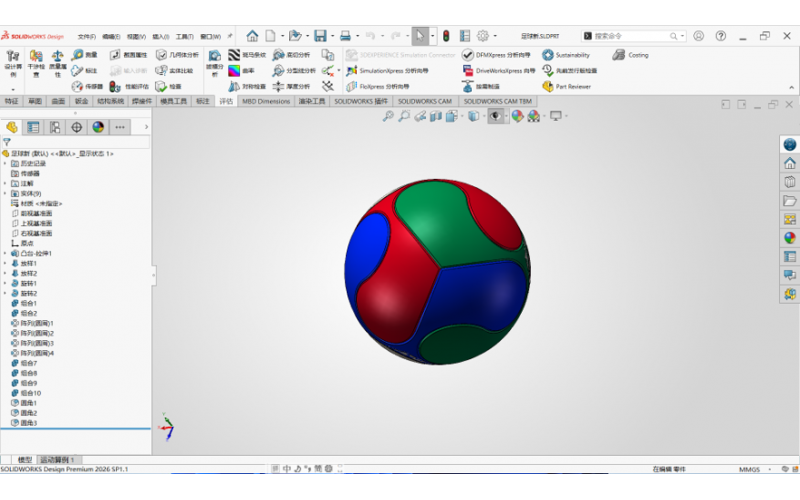Launch the SimulationXpress analysis wizard
Screen dimensions: 800x500
[x=387, y=70]
